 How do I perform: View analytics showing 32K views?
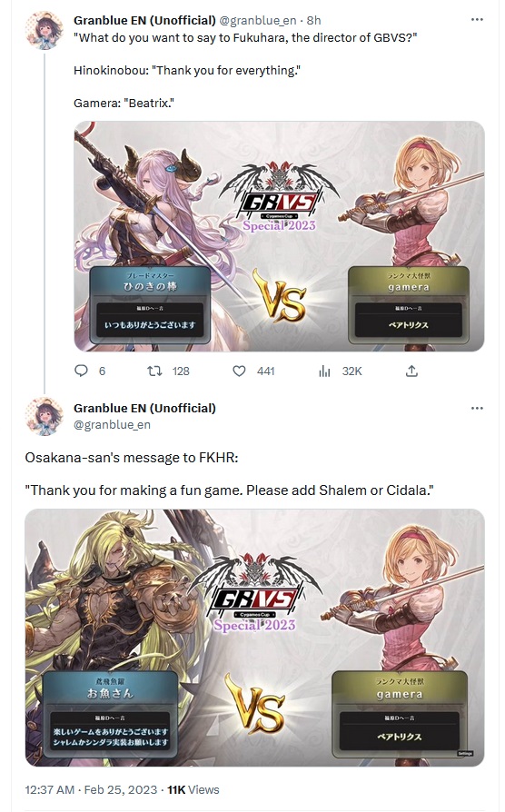pyautogui.click(x=325, y=371)
